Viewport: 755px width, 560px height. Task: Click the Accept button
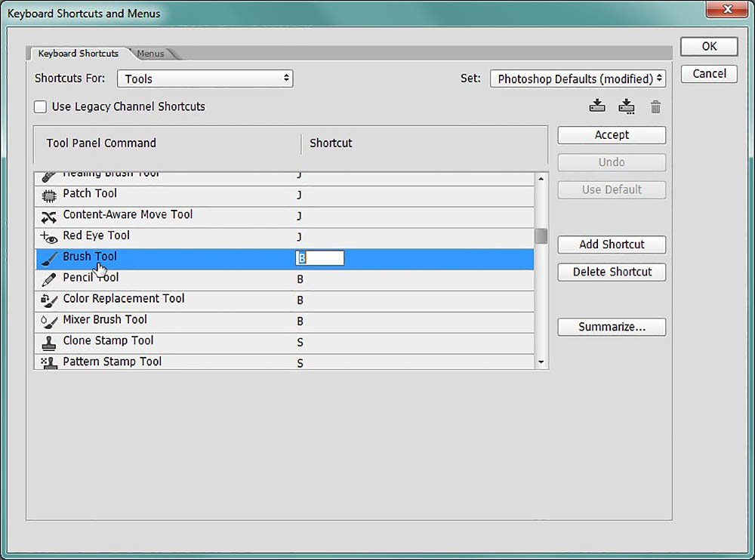[612, 135]
